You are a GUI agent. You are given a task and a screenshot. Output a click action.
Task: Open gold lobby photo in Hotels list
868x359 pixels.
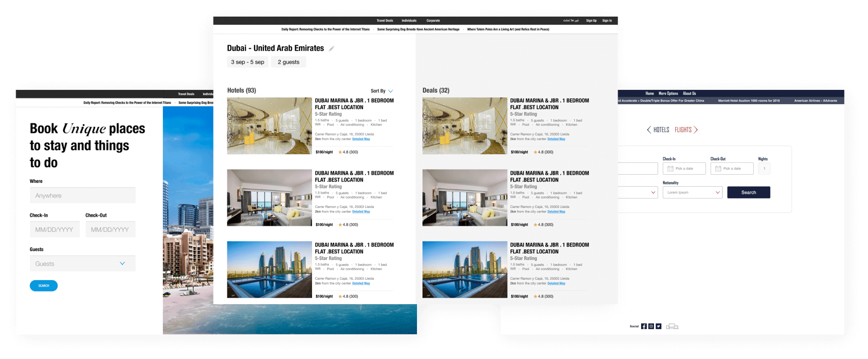point(269,126)
